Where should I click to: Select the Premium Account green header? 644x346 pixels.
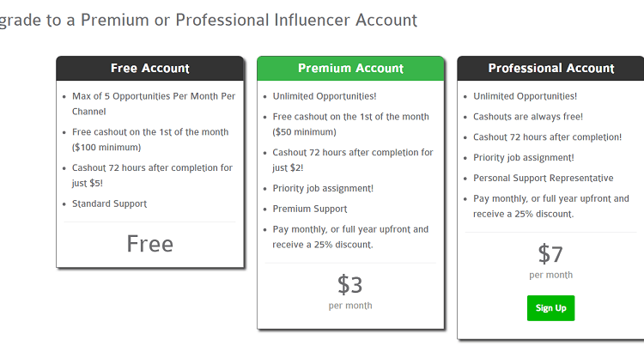pos(350,68)
